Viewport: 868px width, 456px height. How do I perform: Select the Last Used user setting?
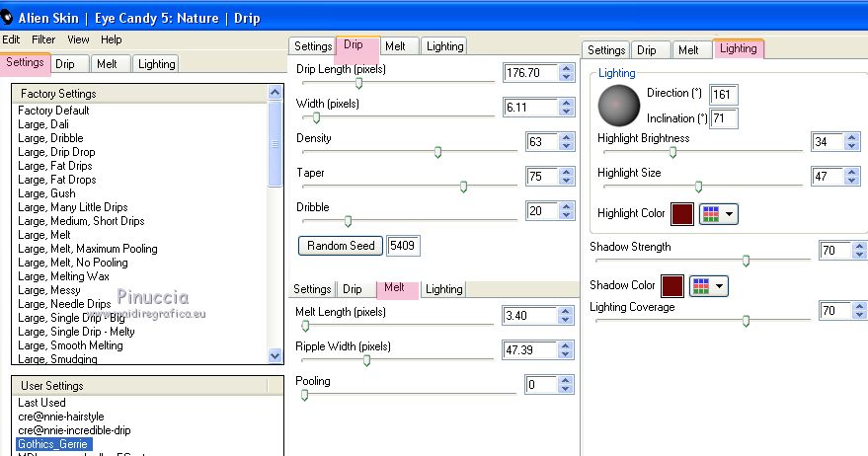point(41,403)
